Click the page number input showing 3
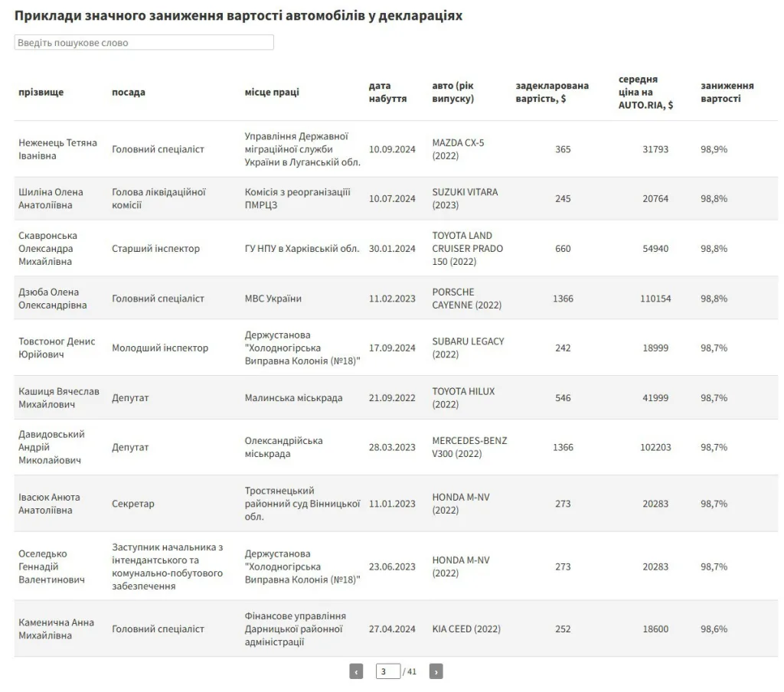The image size is (784, 692). (387, 671)
